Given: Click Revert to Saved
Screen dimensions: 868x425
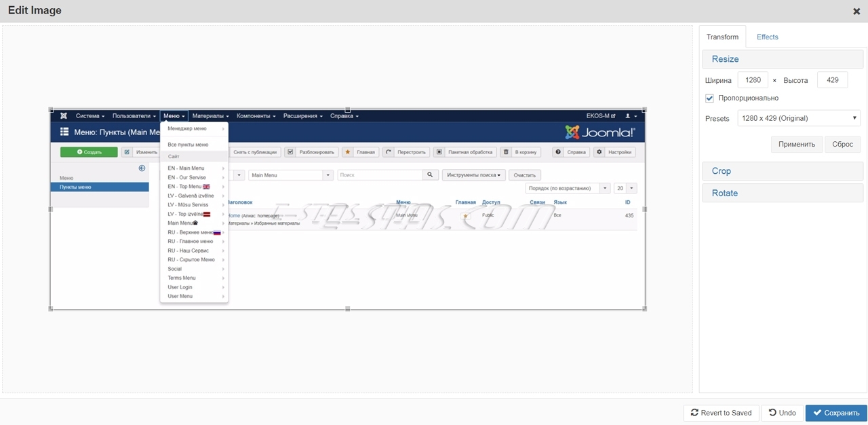Looking at the screenshot, I should click(x=722, y=413).
